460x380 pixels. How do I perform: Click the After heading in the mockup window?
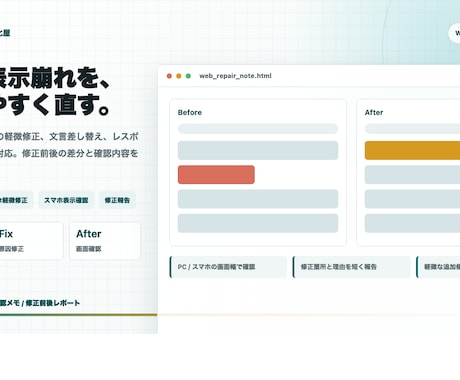[374, 112]
